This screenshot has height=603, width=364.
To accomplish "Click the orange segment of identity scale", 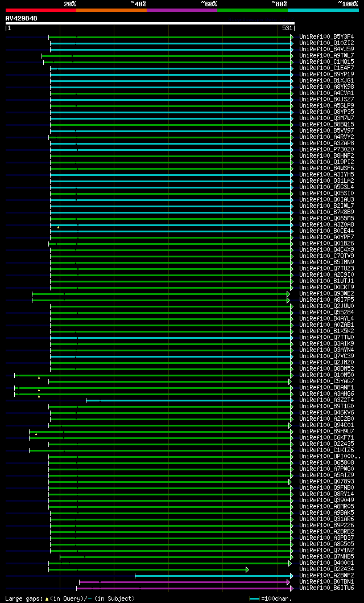I will (111, 10).
